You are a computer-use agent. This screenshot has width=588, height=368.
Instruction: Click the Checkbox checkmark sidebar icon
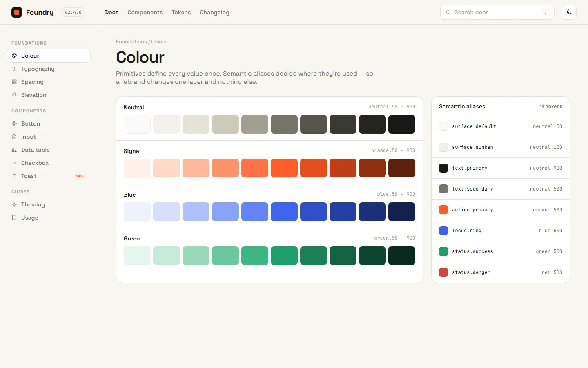point(14,163)
